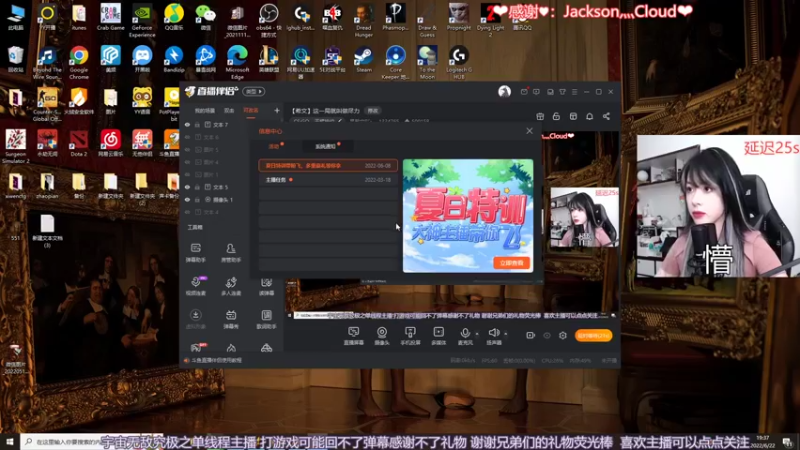Image resolution: width=800 pixels, height=450 pixels.
Task: Hide the 摄像头 1 layer via eye icon
Action: click(187, 199)
